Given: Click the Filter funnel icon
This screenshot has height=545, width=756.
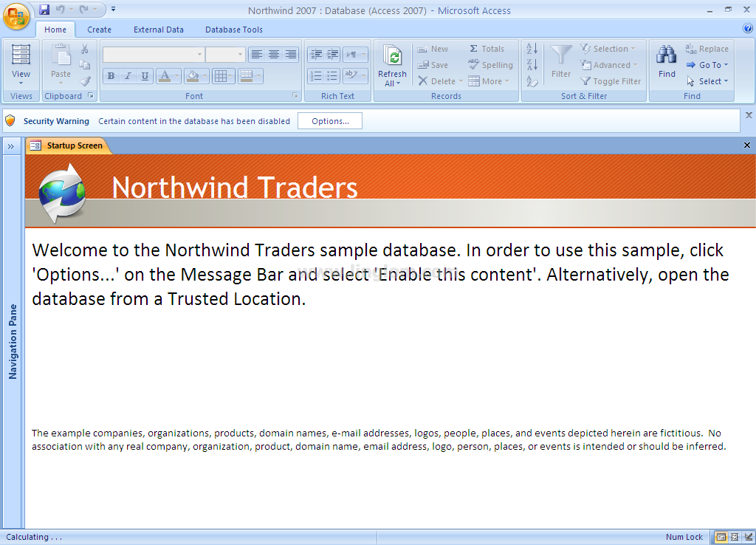Looking at the screenshot, I should pyautogui.click(x=561, y=55).
